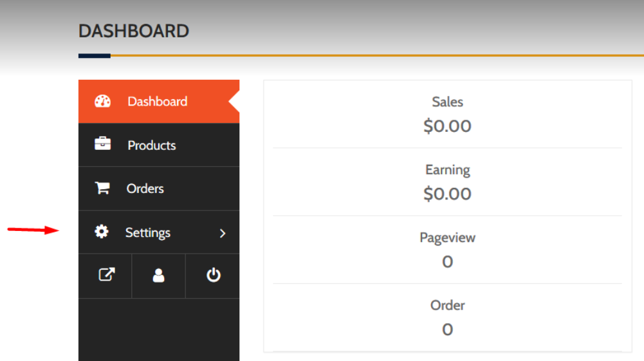
Task: Click the Products briefcase icon
Action: pos(103,143)
